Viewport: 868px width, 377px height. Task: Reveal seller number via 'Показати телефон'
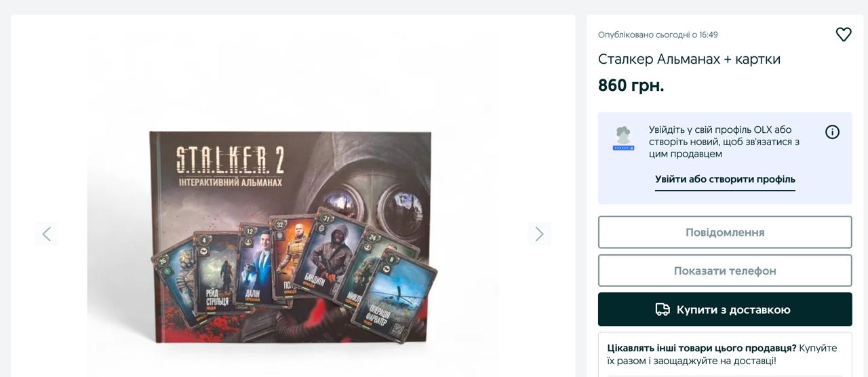pyautogui.click(x=725, y=271)
